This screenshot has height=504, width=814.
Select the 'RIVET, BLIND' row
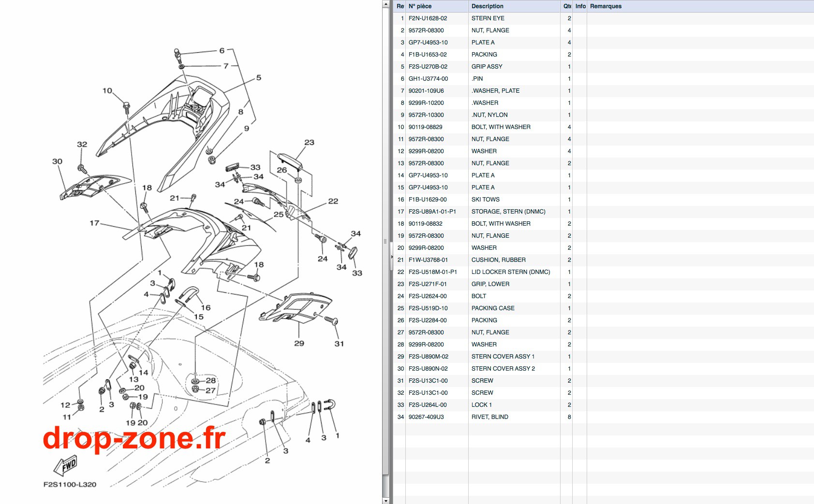(x=604, y=417)
